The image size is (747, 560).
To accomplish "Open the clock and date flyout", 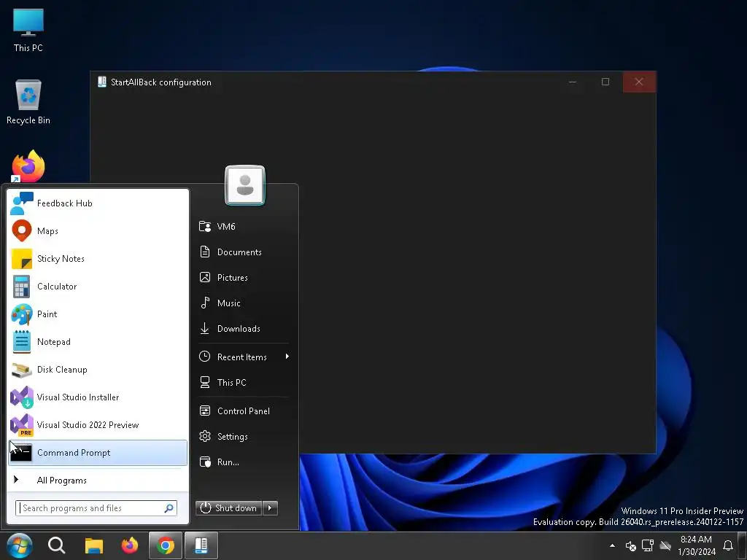I will 697,545.
